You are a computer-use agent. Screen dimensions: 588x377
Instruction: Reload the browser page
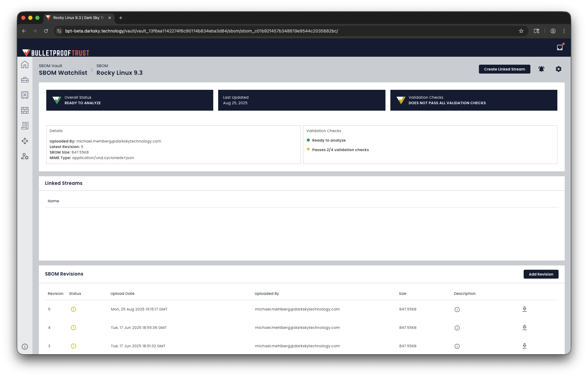[x=46, y=31]
